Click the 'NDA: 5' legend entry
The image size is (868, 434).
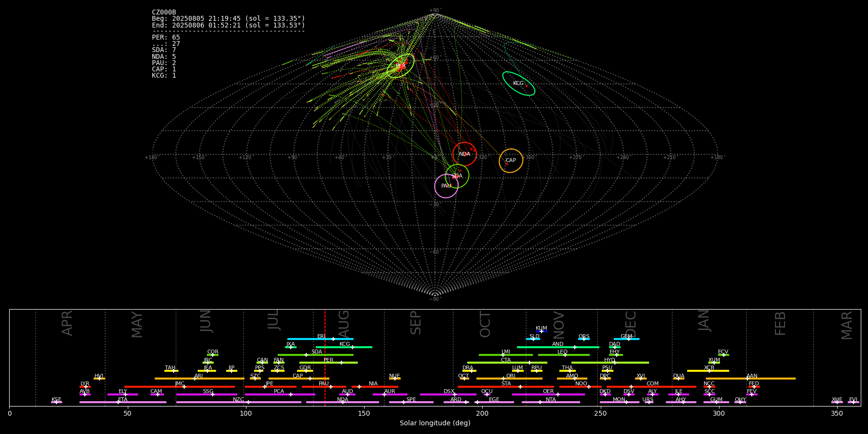(164, 57)
